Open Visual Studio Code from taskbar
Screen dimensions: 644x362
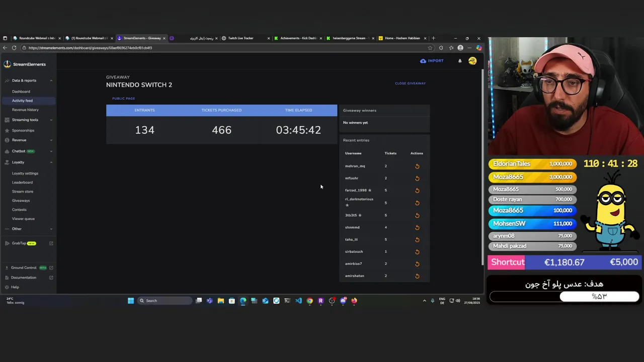click(298, 301)
